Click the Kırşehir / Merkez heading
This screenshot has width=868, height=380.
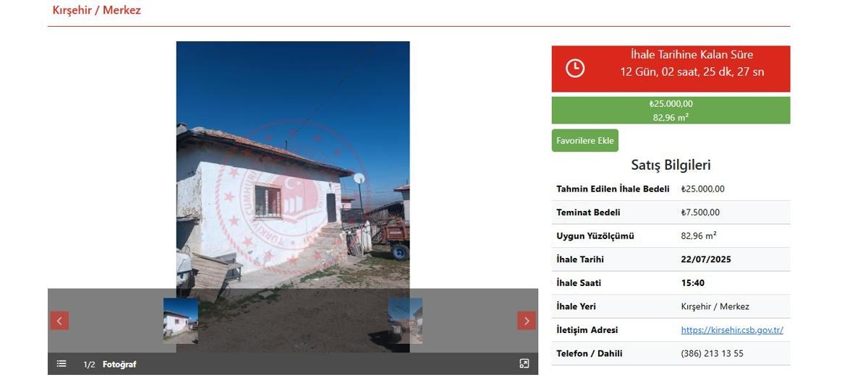[97, 11]
